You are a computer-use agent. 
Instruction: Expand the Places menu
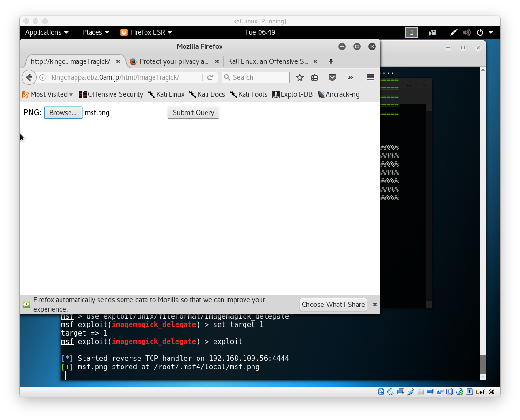click(96, 32)
